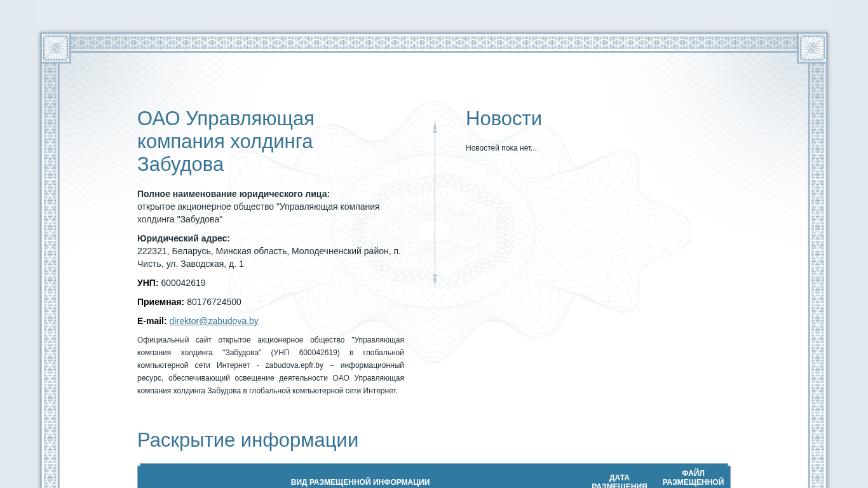Click the legal address starting with 222321, Беларусь
Image resolution: width=868 pixels, height=488 pixels.
(269, 257)
